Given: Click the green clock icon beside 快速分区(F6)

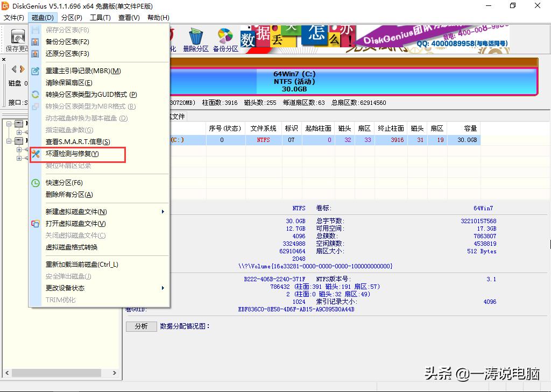Looking at the screenshot, I should tap(35, 183).
